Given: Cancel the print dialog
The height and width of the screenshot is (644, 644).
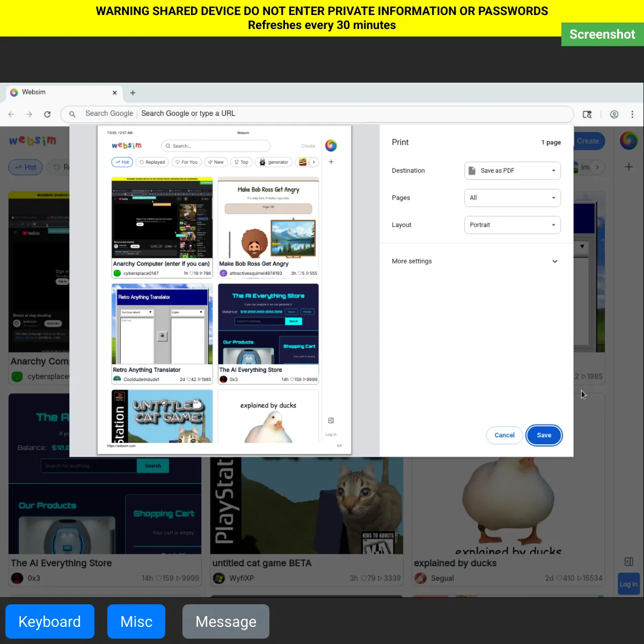Looking at the screenshot, I should [504, 435].
